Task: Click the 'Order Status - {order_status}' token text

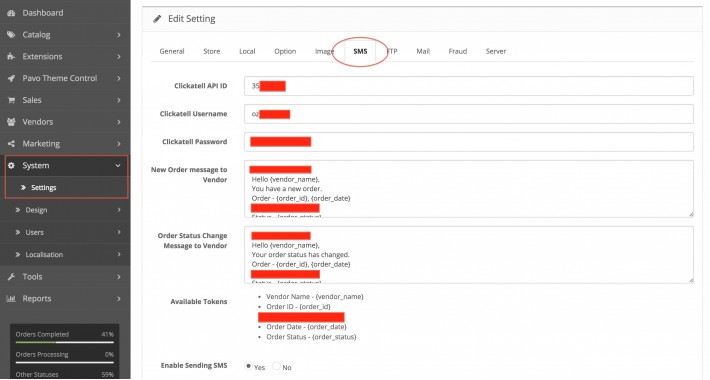Action: [311, 337]
